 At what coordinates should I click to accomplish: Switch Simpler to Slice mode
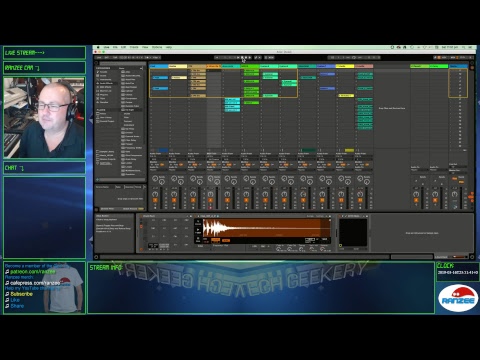click(x=198, y=239)
